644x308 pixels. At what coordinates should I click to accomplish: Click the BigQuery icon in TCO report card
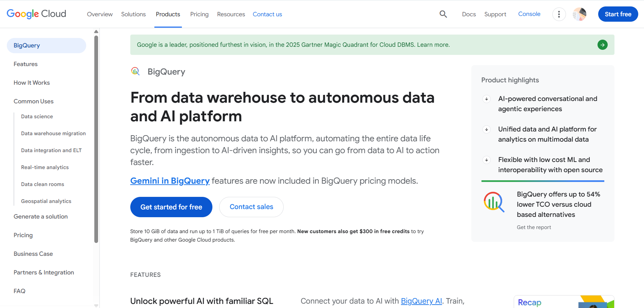[494, 202]
